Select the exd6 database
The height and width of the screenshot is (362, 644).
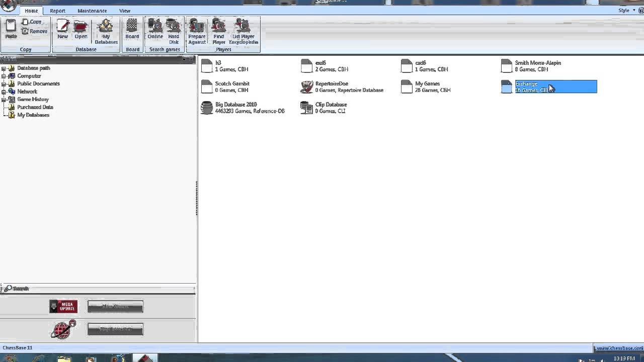(324, 66)
